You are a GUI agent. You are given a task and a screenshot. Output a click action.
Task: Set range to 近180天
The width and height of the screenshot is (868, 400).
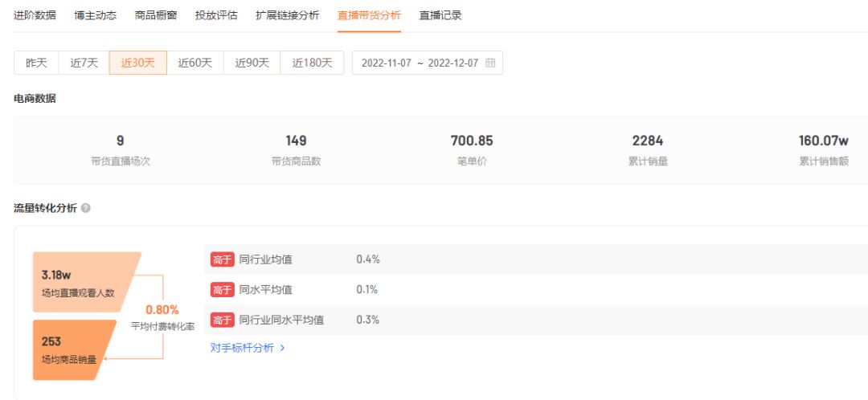coord(312,63)
